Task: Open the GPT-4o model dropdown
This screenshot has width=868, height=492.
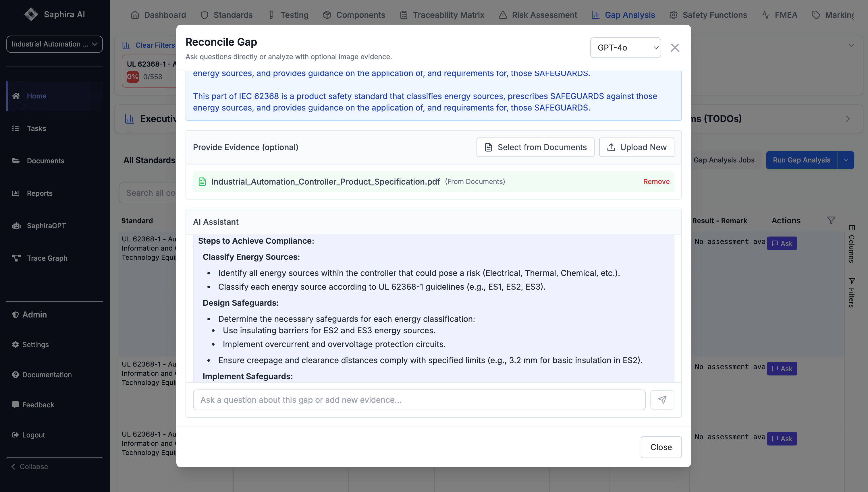Action: (x=625, y=48)
